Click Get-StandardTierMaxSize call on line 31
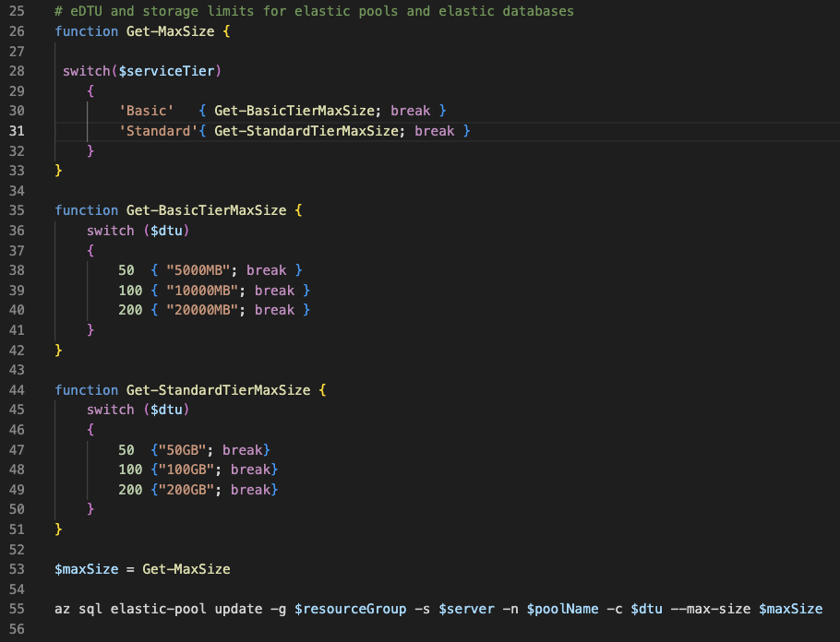This screenshot has height=642, width=840. point(306,131)
